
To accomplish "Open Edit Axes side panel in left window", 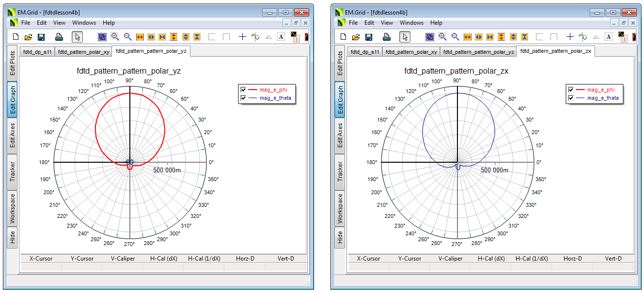I will [x=13, y=136].
